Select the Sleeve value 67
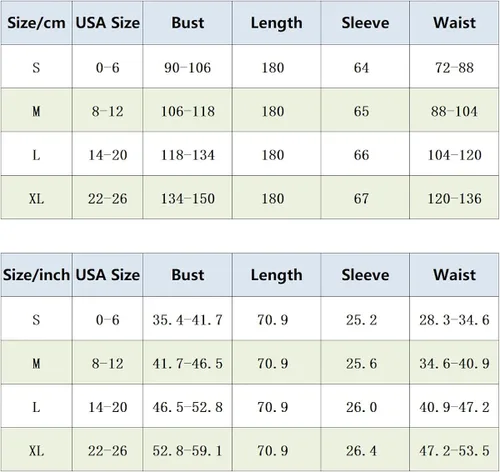Viewport: 500px width, 472px height. click(362, 199)
